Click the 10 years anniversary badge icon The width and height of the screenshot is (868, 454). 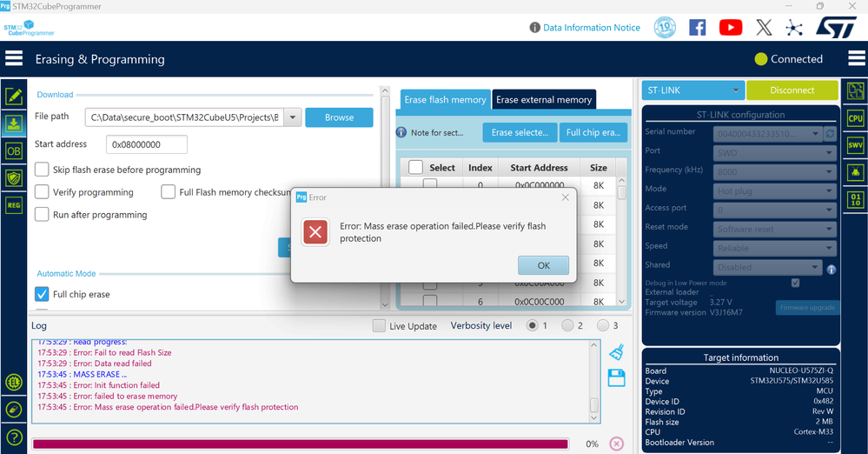[x=665, y=27]
